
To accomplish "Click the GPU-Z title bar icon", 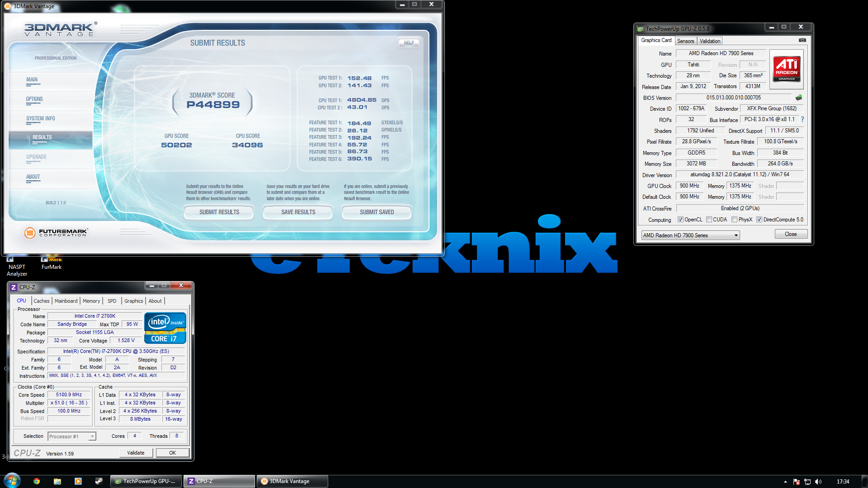I will click(x=640, y=29).
